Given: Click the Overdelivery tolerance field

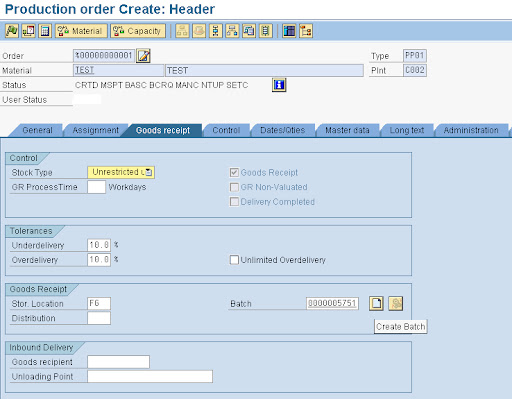Looking at the screenshot, I should coord(99,260).
